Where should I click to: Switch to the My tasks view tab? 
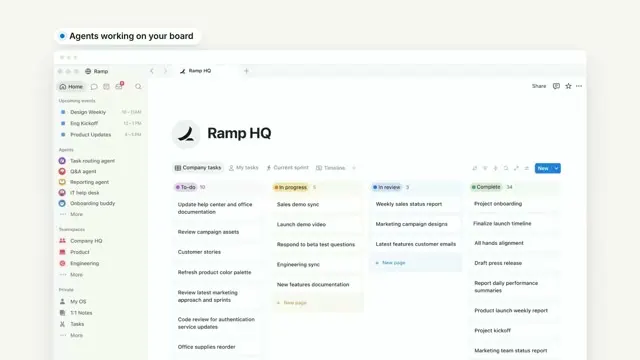click(x=244, y=168)
